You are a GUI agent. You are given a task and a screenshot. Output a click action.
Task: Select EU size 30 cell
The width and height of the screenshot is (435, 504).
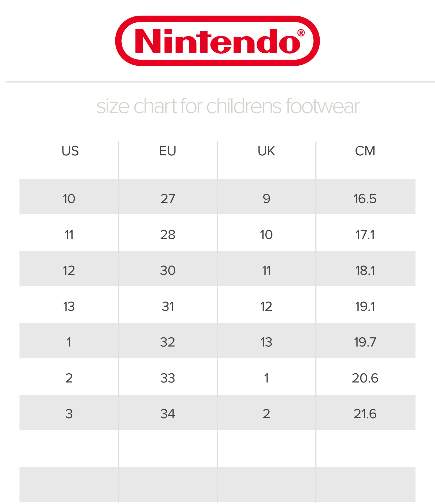click(167, 270)
